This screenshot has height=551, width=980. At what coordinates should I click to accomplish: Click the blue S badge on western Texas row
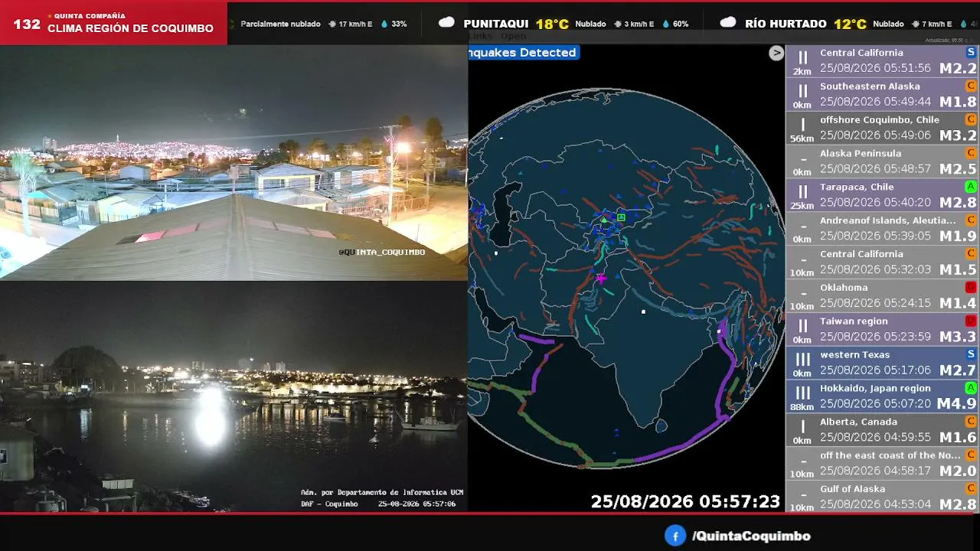[971, 354]
